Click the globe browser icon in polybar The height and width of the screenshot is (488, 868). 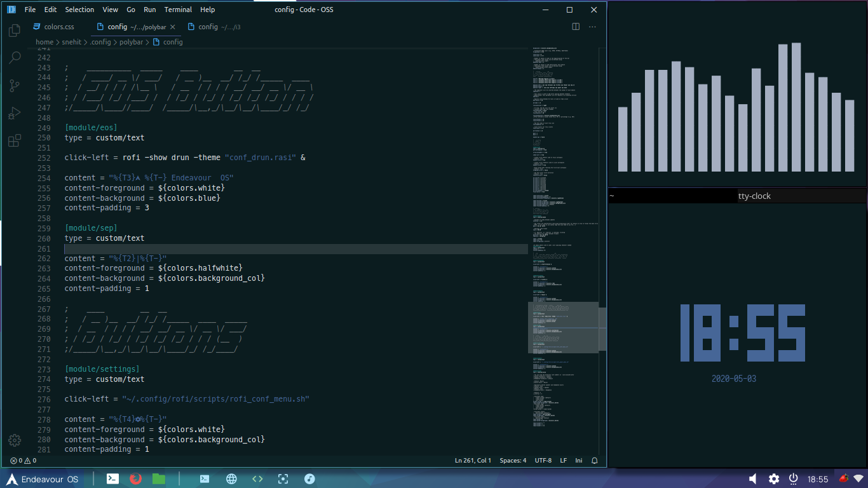(231, 479)
